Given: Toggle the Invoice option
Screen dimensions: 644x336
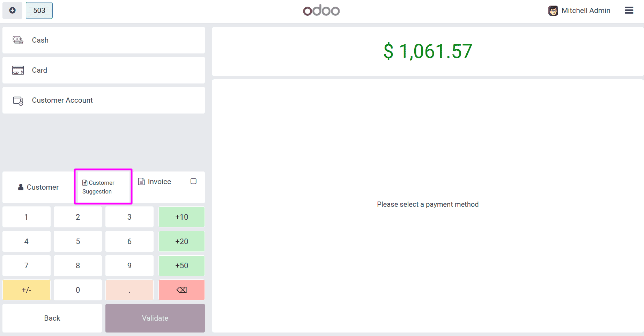Looking at the screenshot, I should click(x=168, y=187).
